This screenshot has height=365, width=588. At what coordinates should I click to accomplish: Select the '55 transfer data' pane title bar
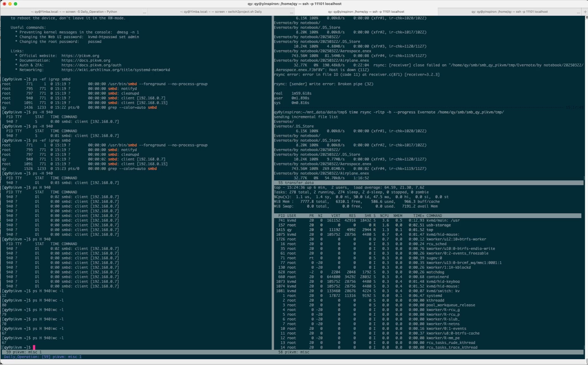429,183
